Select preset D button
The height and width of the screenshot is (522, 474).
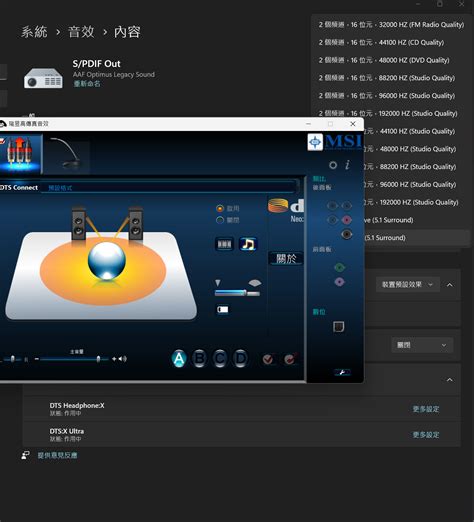240,359
